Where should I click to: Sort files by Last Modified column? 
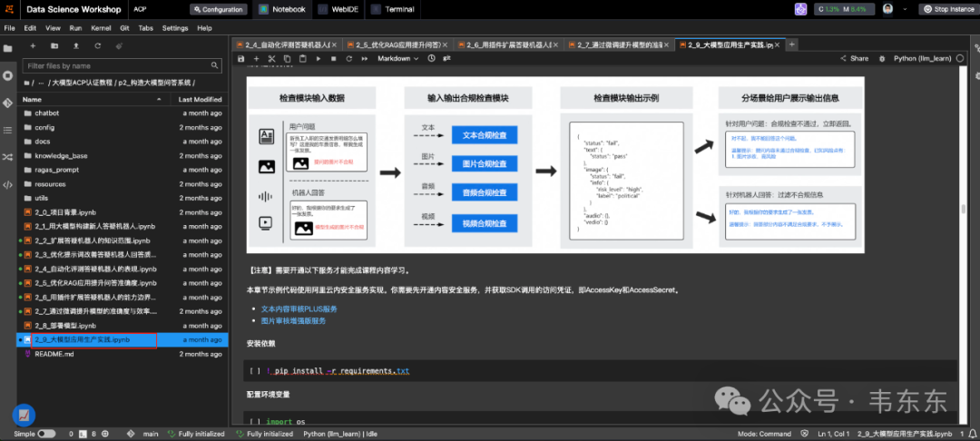tap(200, 99)
